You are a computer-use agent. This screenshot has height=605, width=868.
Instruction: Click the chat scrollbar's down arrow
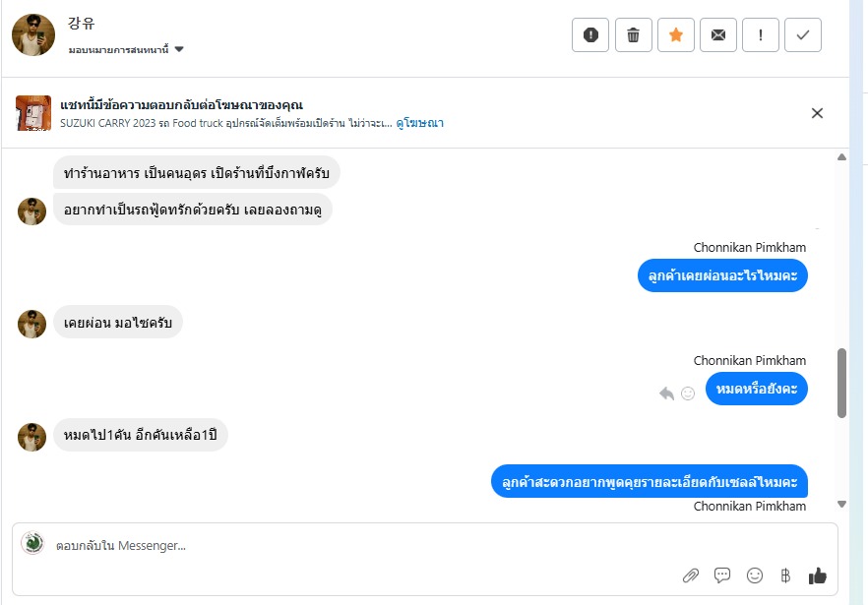pos(841,505)
